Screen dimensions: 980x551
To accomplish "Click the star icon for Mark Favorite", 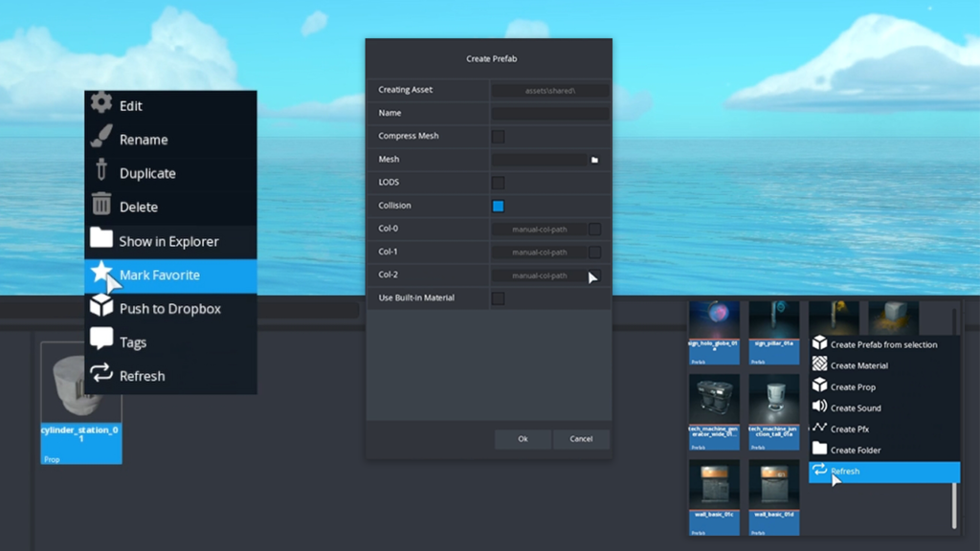I will (101, 274).
